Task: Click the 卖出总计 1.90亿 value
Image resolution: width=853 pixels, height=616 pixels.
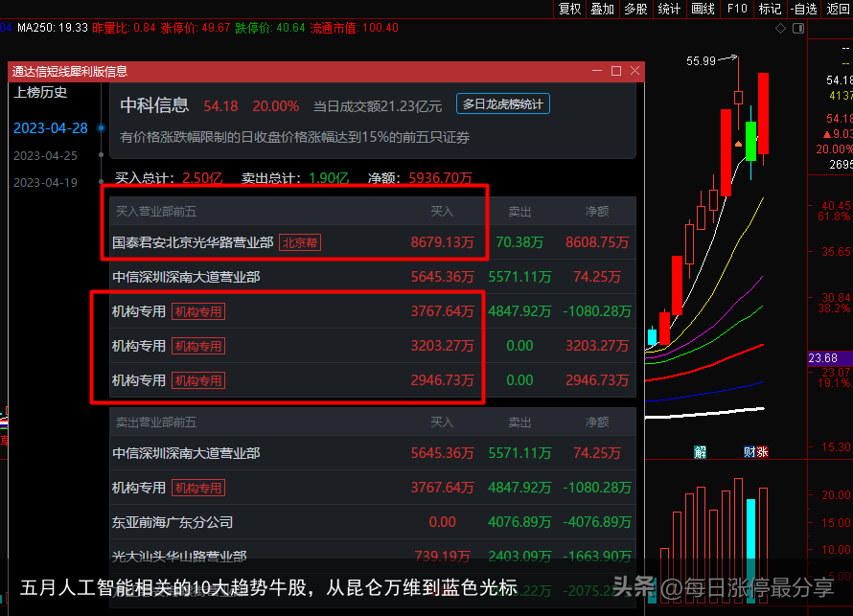Action: pyautogui.click(x=329, y=178)
